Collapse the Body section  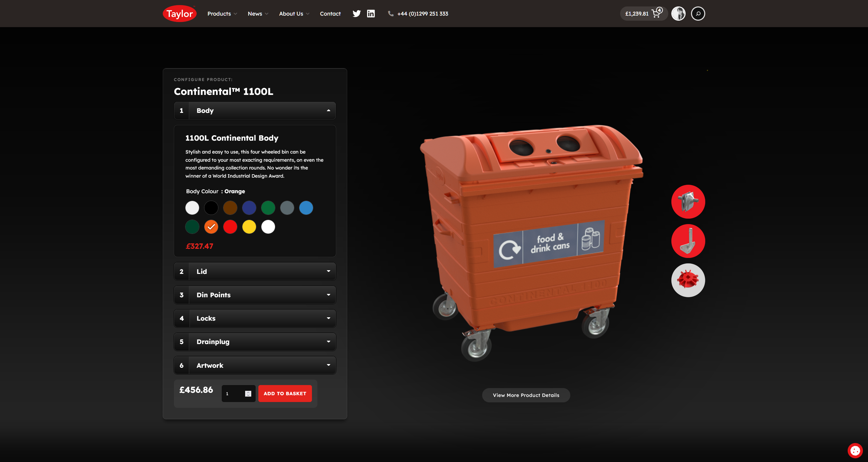pos(255,111)
